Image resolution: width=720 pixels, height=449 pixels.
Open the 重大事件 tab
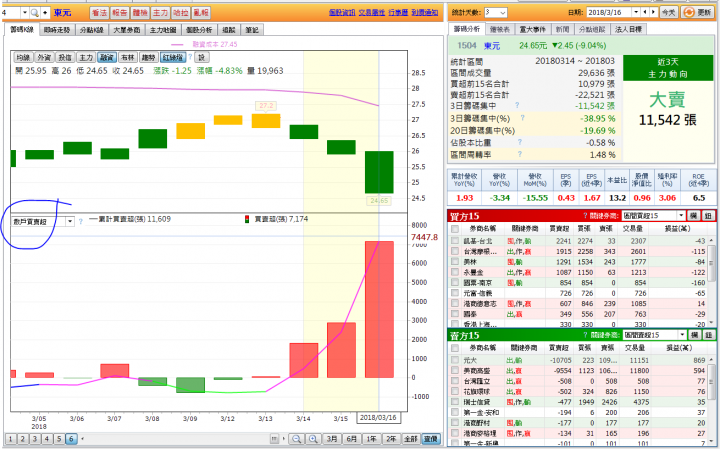tap(532, 29)
